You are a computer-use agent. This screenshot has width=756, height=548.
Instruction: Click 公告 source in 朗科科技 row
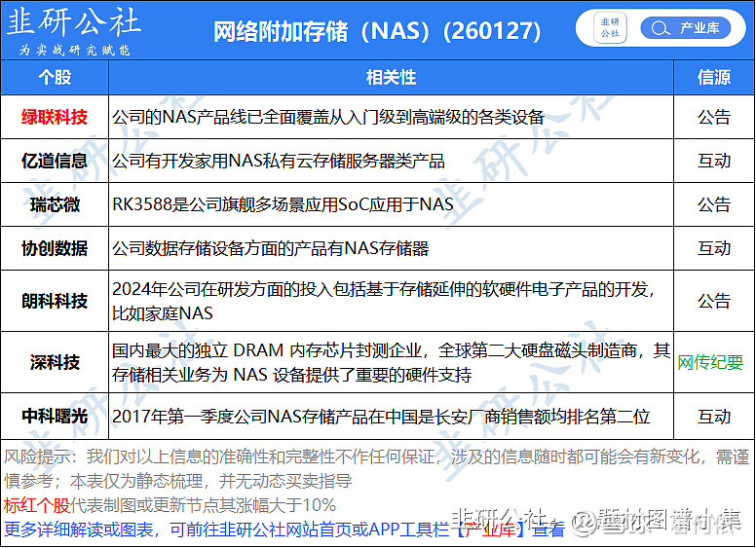[x=714, y=301]
